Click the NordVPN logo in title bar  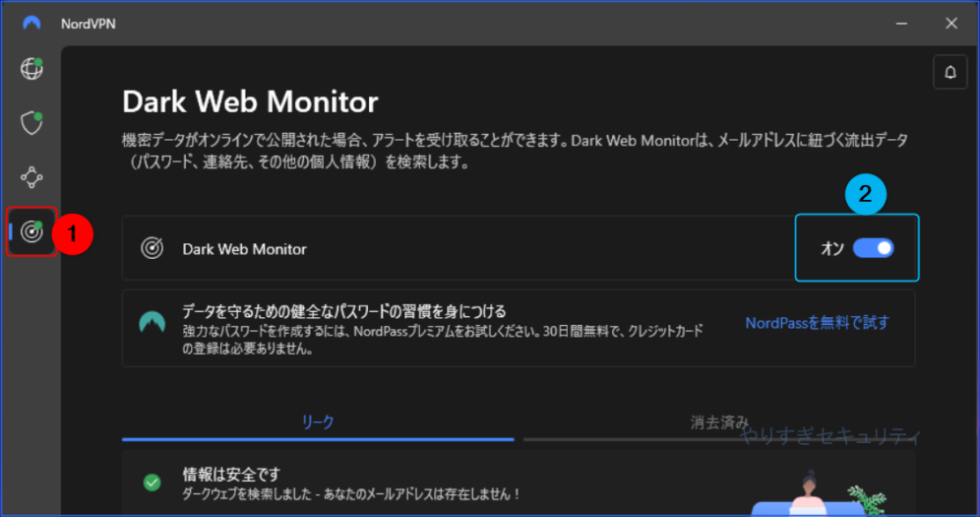[31, 24]
